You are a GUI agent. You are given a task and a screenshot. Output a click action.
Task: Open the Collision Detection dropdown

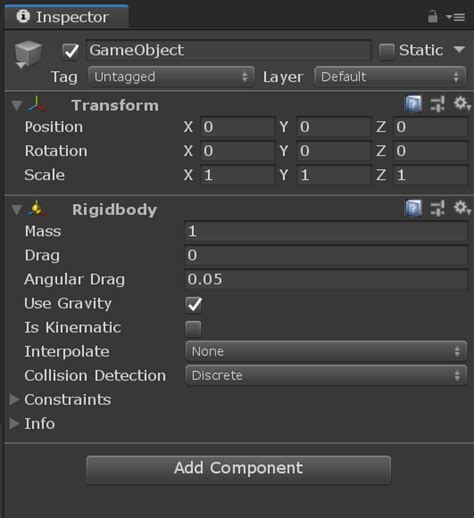click(x=326, y=376)
